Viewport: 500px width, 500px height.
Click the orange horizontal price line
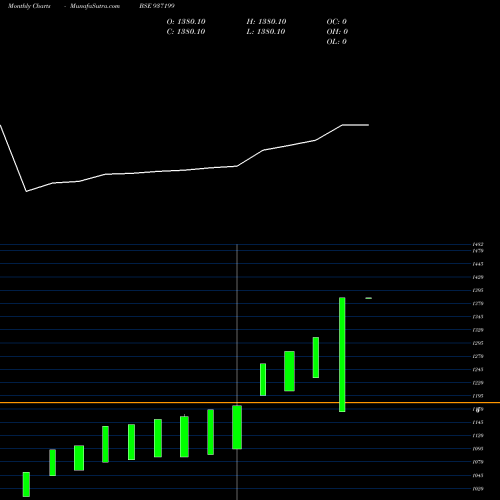coord(250,403)
